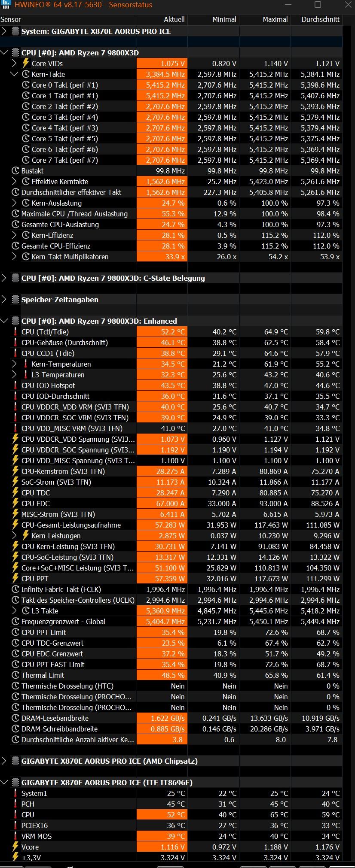Expand the C-State Belegung group
The height and width of the screenshot is (868, 355).
(4, 278)
